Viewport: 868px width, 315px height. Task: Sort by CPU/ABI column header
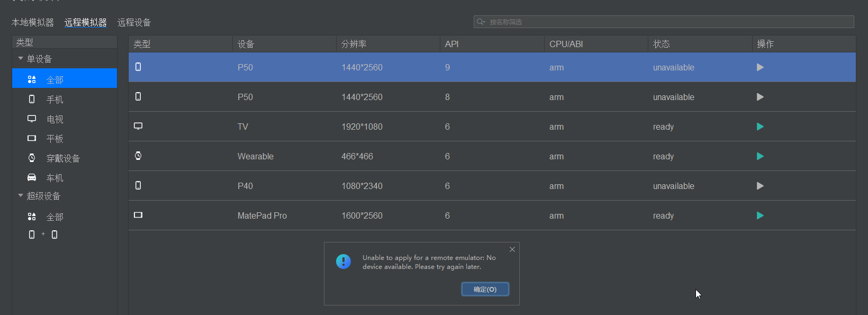(x=596, y=44)
